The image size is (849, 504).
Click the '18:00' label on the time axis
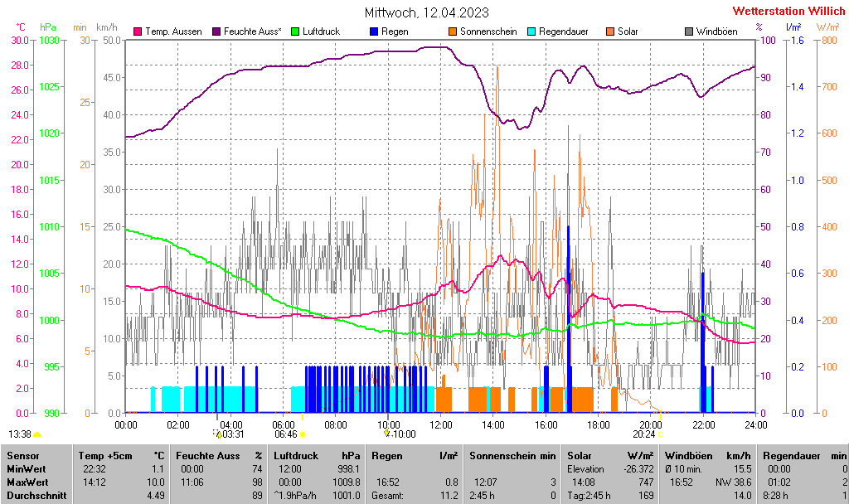pyautogui.click(x=599, y=425)
